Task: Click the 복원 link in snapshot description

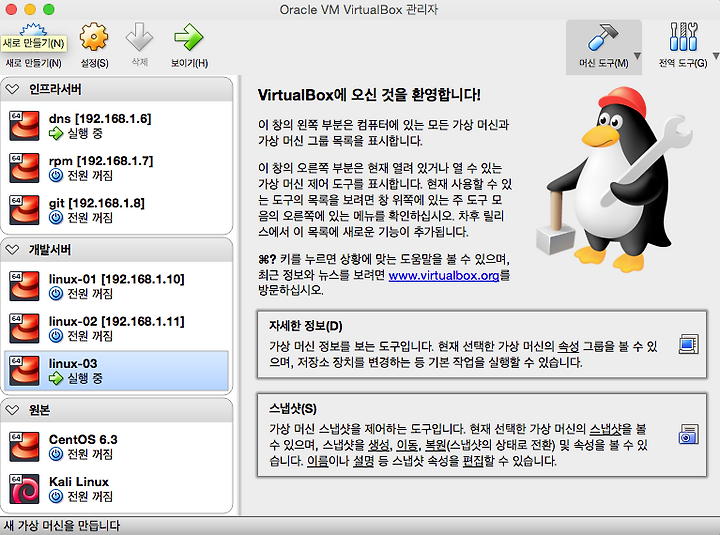Action: (436, 445)
